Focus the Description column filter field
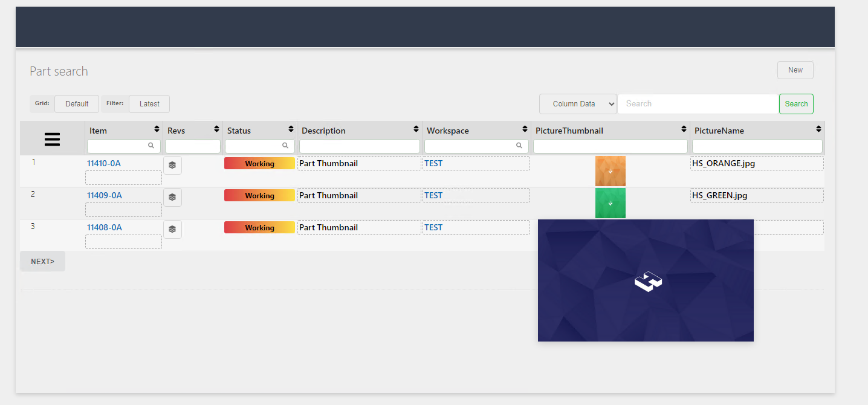Viewport: 868px width, 405px height. [x=360, y=146]
